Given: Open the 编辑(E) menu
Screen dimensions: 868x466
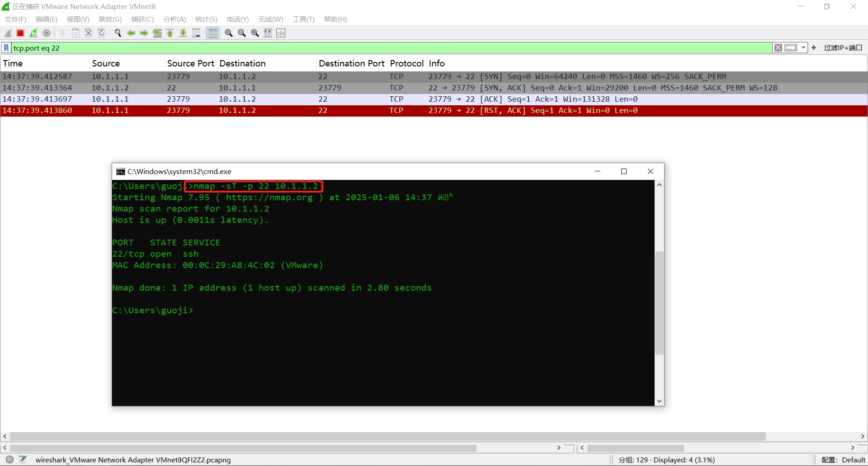Looking at the screenshot, I should tap(47, 19).
